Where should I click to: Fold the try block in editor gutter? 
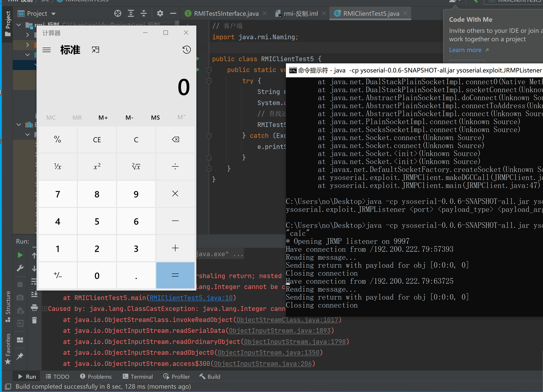209,81
